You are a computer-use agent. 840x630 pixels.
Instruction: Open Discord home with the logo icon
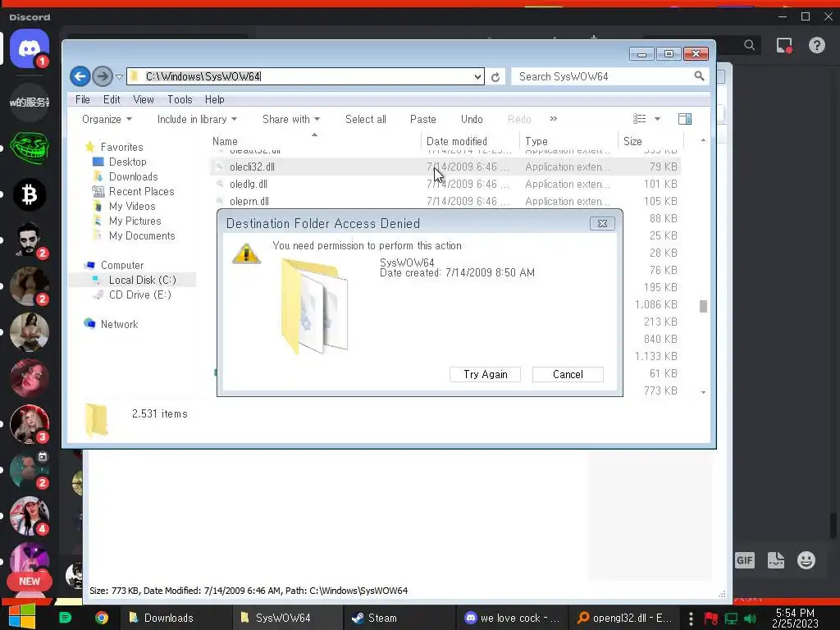click(30, 48)
